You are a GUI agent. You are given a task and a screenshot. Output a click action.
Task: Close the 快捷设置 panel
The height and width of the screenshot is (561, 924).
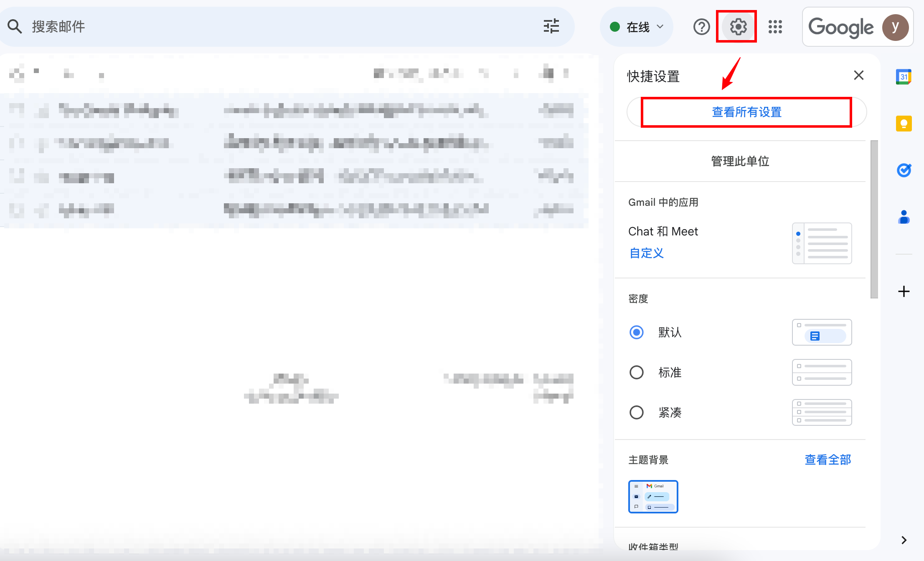point(858,76)
